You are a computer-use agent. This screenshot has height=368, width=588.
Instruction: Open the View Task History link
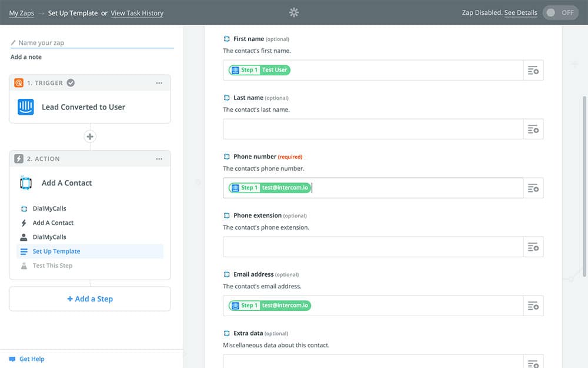pos(137,13)
